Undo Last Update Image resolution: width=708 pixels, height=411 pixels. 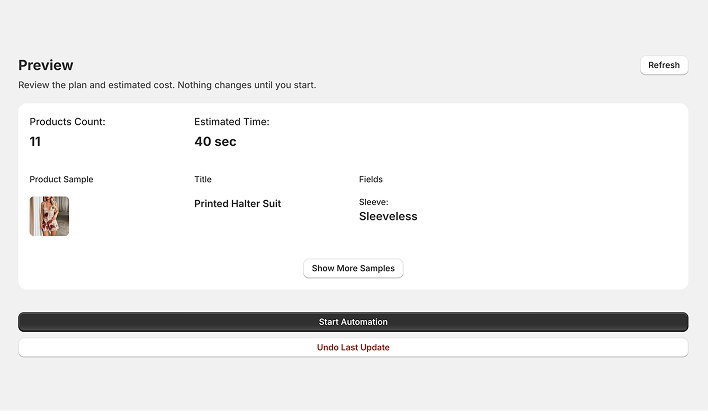(353, 347)
